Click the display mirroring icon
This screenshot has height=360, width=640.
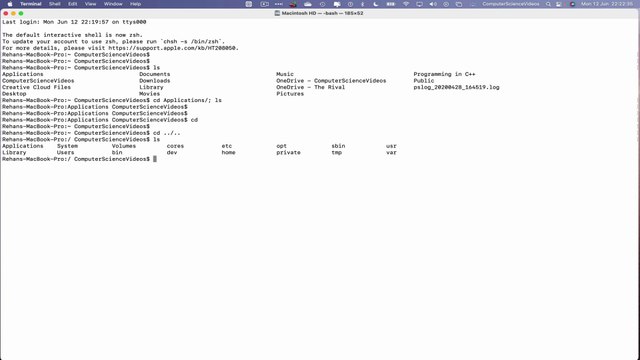tap(419, 4)
